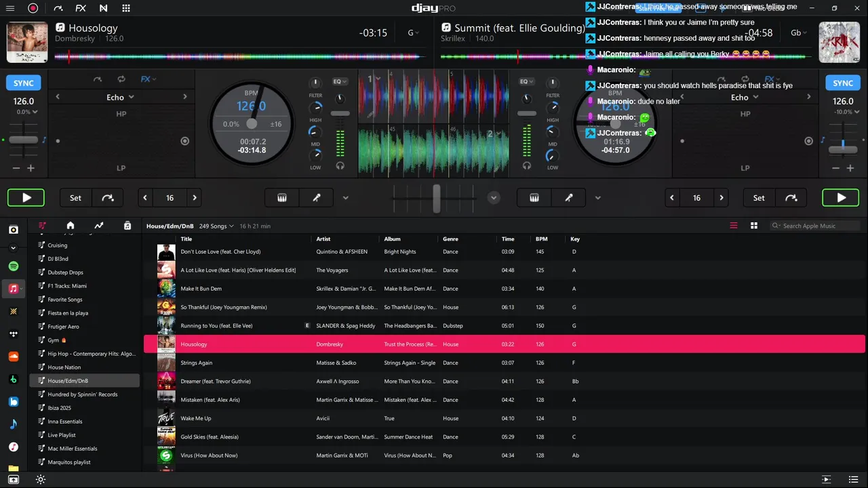Expand the crossfader options chevron
Image resolution: width=868 pixels, height=488 pixels.
pos(494,198)
